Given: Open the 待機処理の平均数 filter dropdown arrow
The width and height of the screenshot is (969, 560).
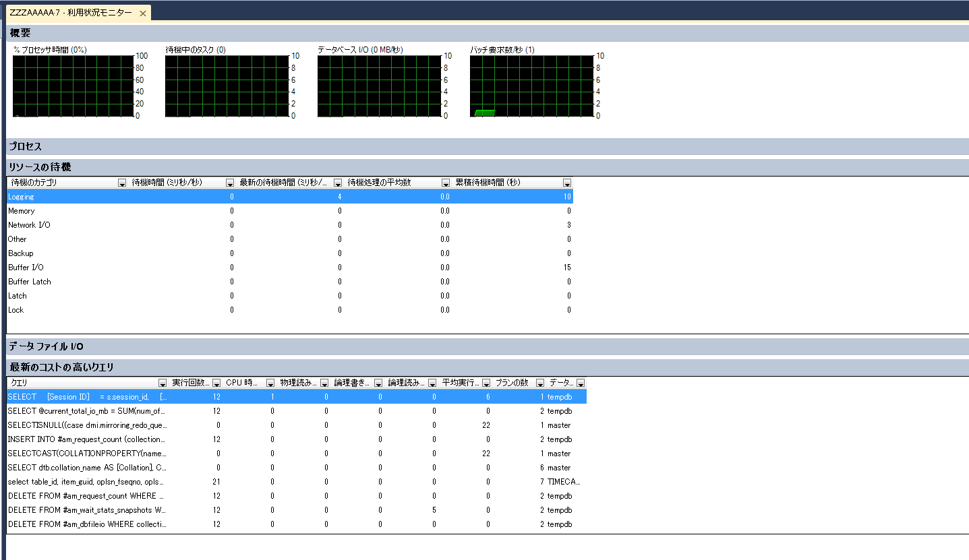Looking at the screenshot, I should [446, 183].
